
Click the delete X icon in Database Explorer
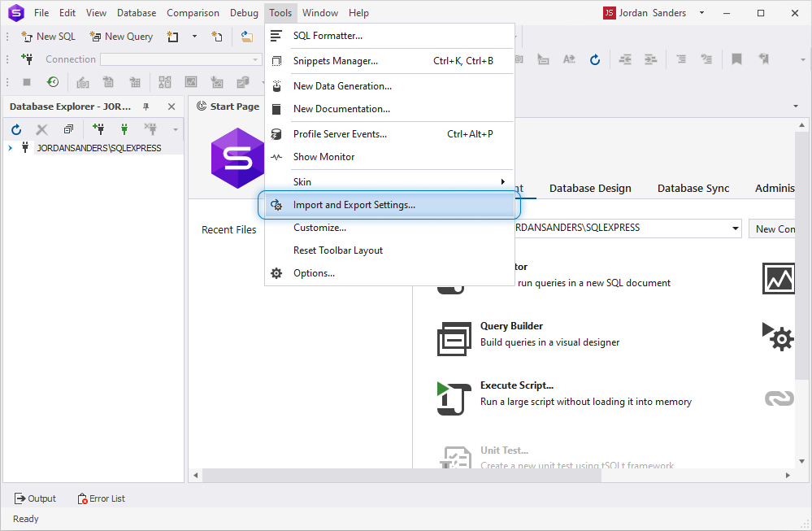(42, 129)
